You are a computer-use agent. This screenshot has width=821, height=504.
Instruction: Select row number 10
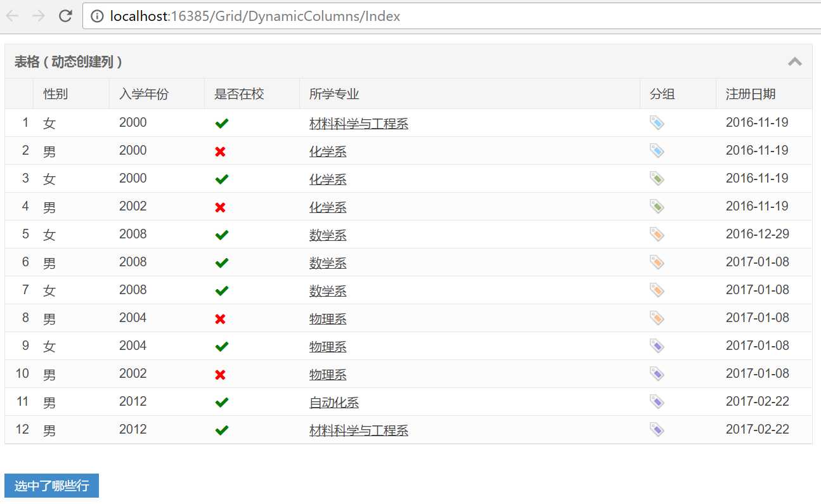[22, 373]
